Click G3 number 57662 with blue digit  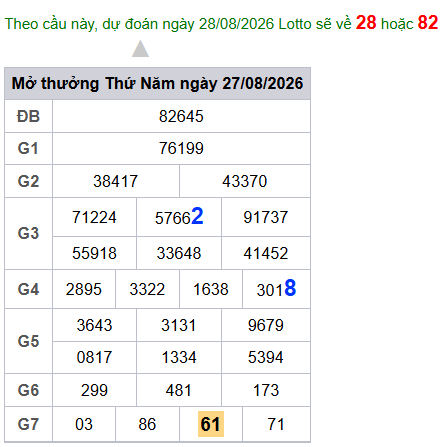179,217
